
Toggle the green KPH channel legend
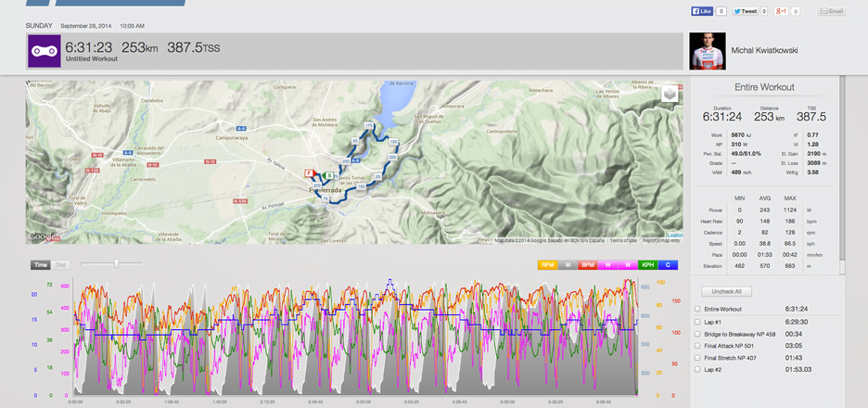click(647, 265)
